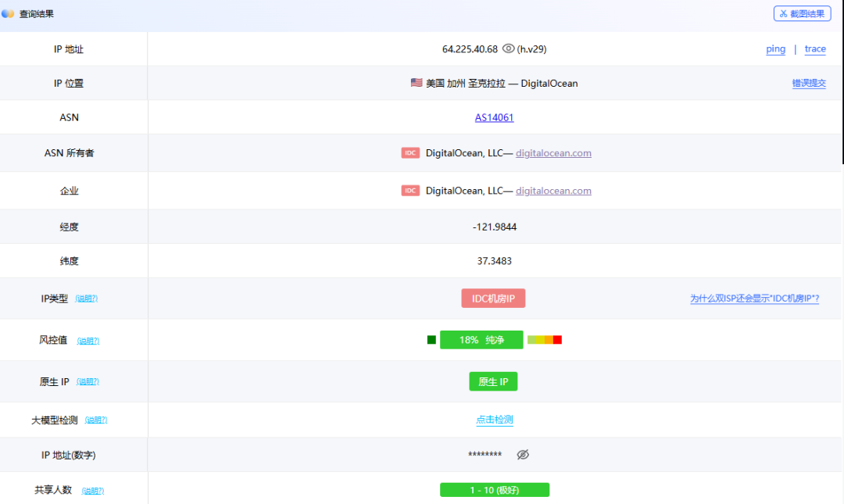This screenshot has width=844, height=504.
Task: Click the red IDC机房IP badge
Action: pos(493,298)
